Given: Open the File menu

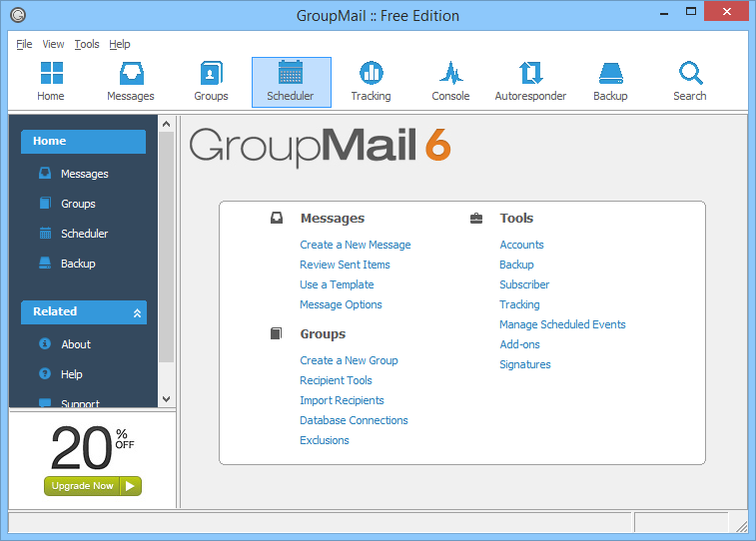Looking at the screenshot, I should (x=24, y=44).
